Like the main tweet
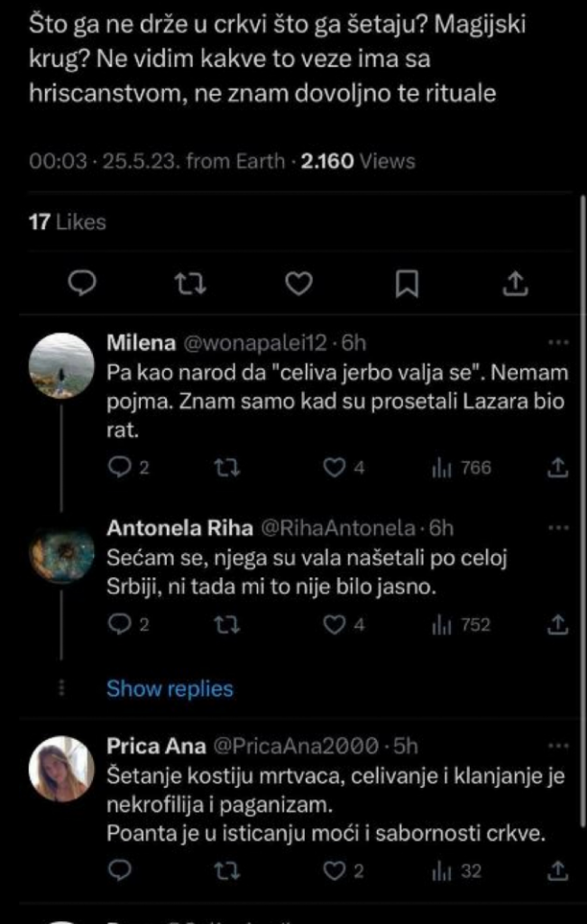587x924 pixels. (x=298, y=282)
